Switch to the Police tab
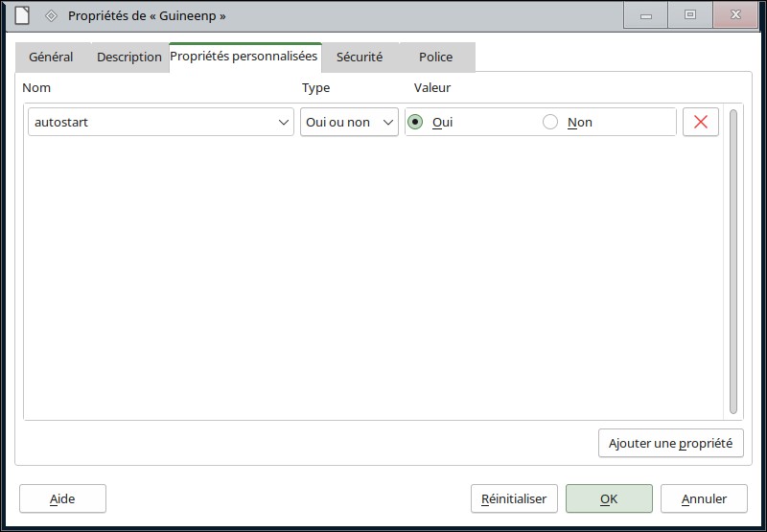767x532 pixels. 436,58
